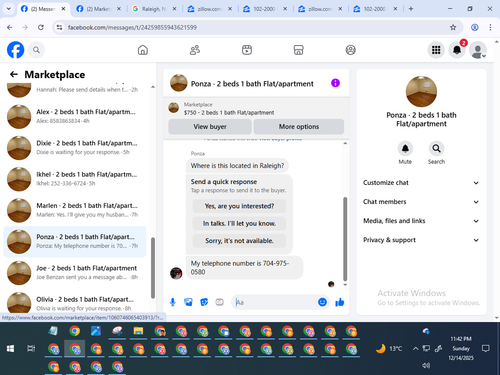Click the address bar URL
This screenshot has height=375, width=500.
click(132, 27)
